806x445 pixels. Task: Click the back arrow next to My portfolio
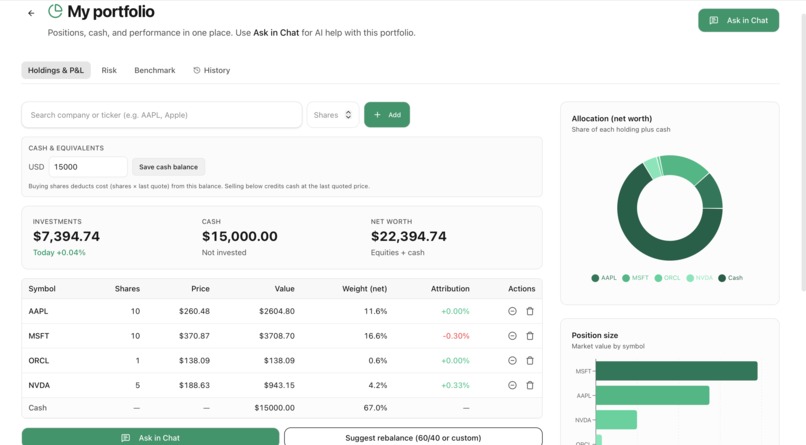tap(31, 13)
